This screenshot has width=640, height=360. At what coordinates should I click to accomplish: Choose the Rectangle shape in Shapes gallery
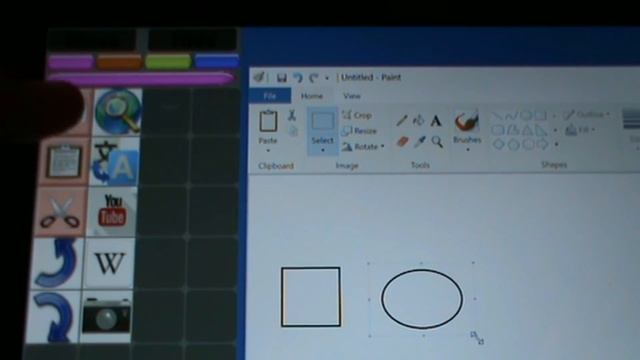click(x=540, y=116)
